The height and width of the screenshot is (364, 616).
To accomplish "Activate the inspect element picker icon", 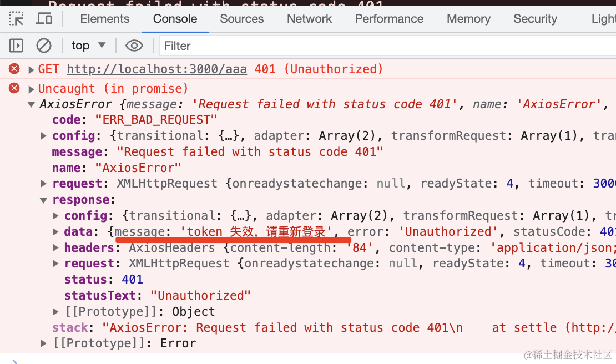I will coord(16,18).
